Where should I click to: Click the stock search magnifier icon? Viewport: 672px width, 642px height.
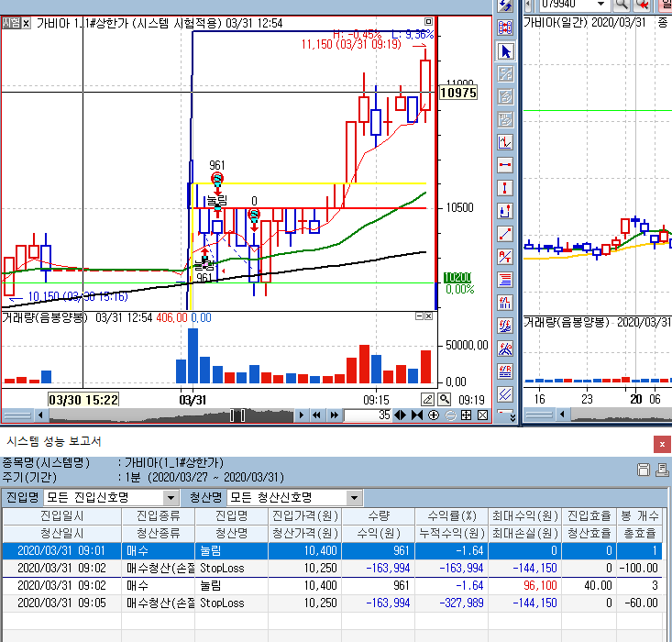click(x=620, y=4)
